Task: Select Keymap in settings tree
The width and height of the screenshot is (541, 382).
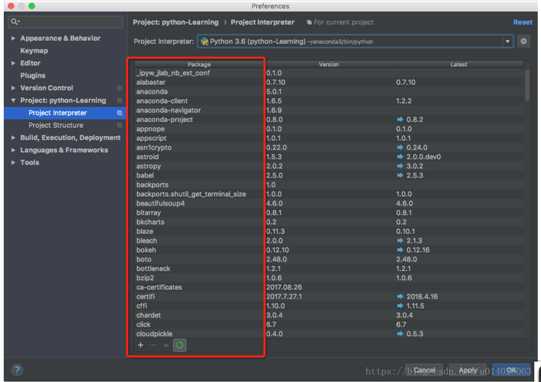Action: (x=34, y=51)
